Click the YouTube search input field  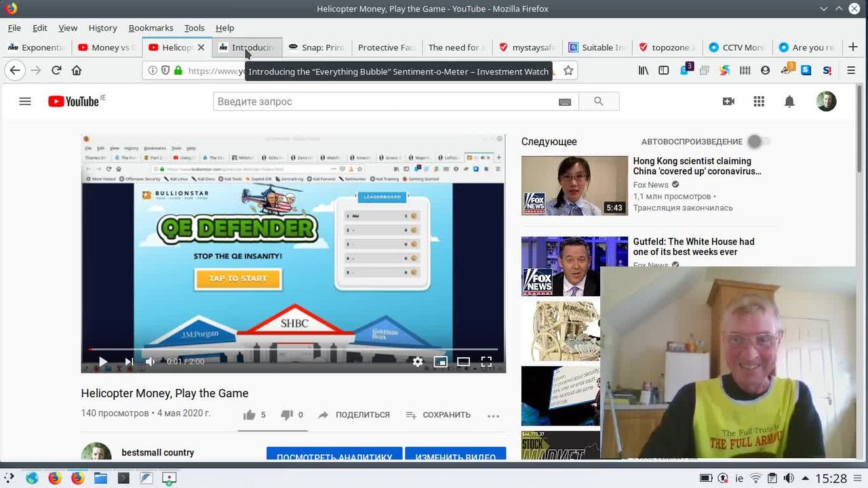coord(383,102)
